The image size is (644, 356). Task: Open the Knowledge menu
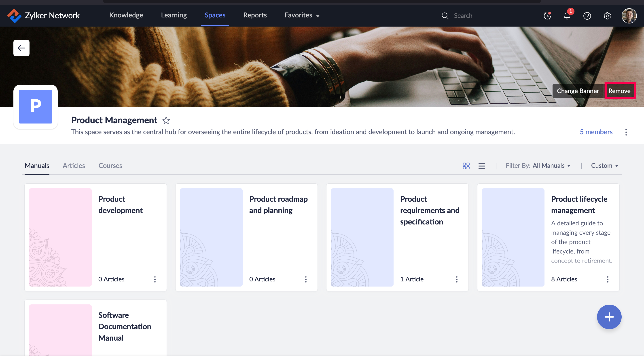click(126, 15)
